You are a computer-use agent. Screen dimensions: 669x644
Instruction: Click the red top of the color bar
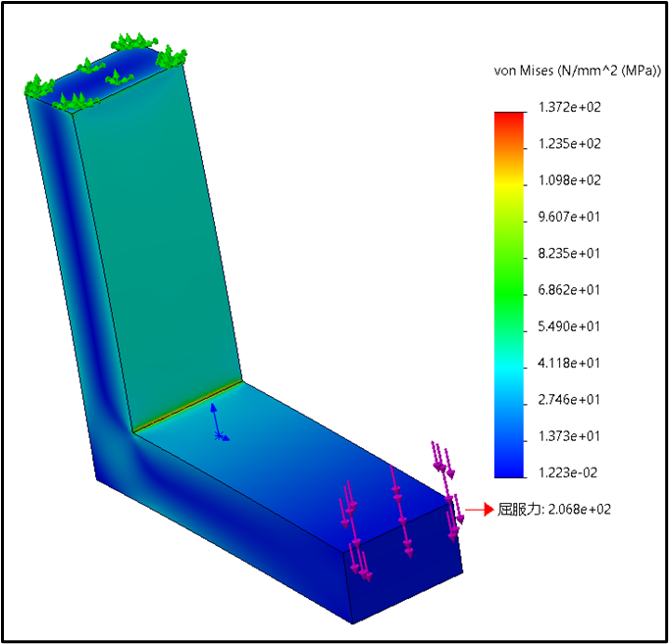pos(507,116)
